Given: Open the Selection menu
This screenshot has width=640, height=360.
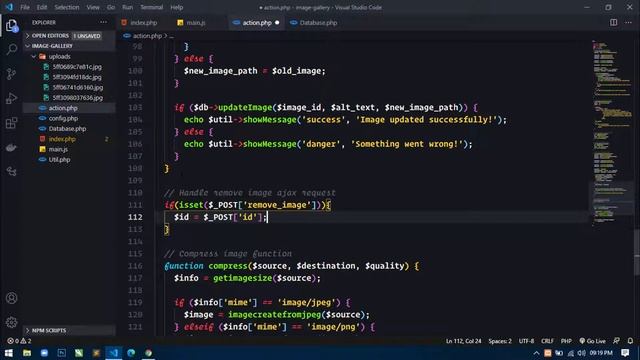Looking at the screenshot, I should (67, 7).
